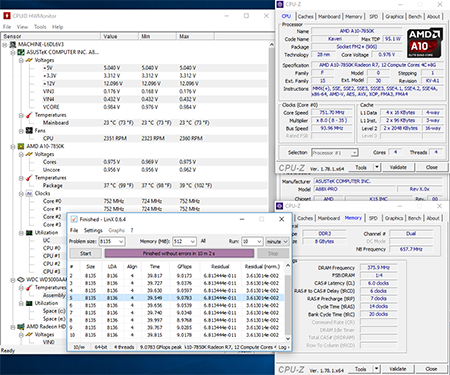Switch to About tab in lower CPU-Z

coord(433,218)
